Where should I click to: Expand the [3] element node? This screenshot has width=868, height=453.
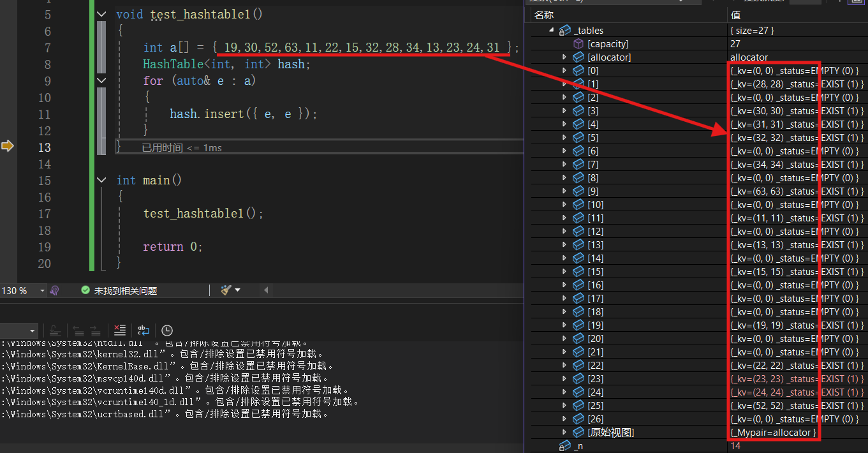564,111
